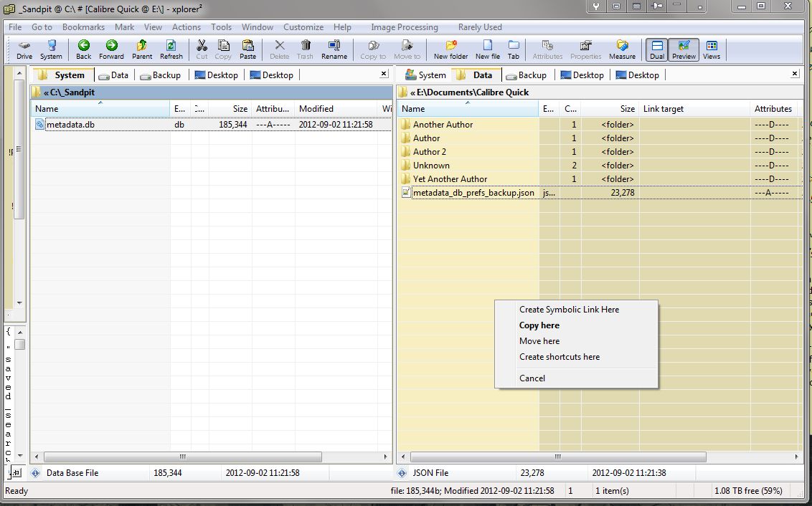The image size is (812, 506).
Task: Switch to right pane System tab
Action: [425, 75]
